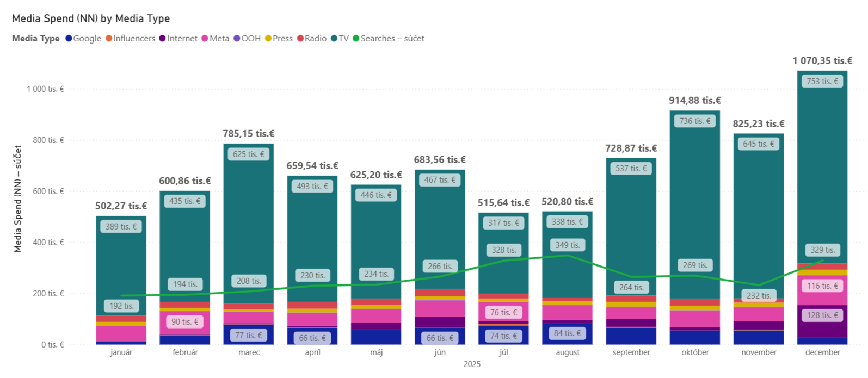
Task: Click the august axis label
Action: pos(568,352)
